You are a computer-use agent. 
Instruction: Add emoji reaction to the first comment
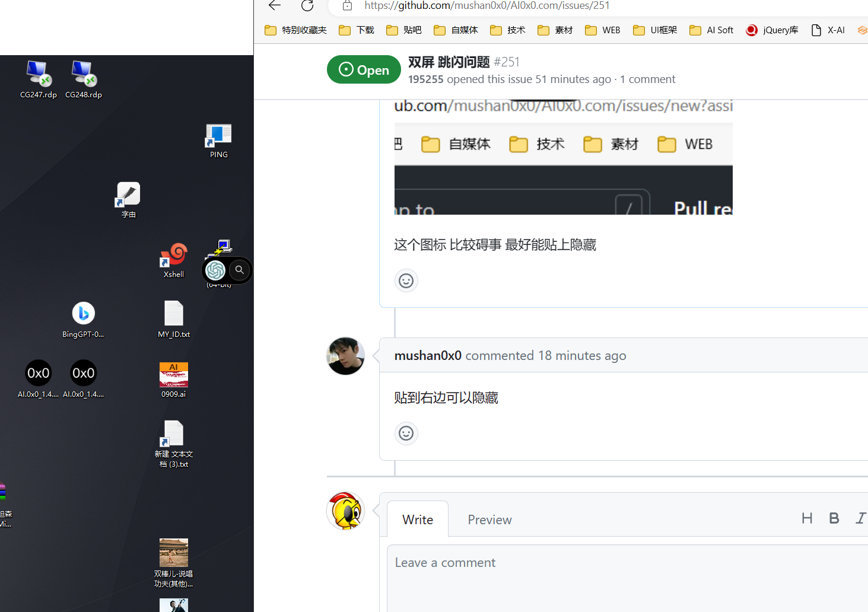[x=406, y=280]
